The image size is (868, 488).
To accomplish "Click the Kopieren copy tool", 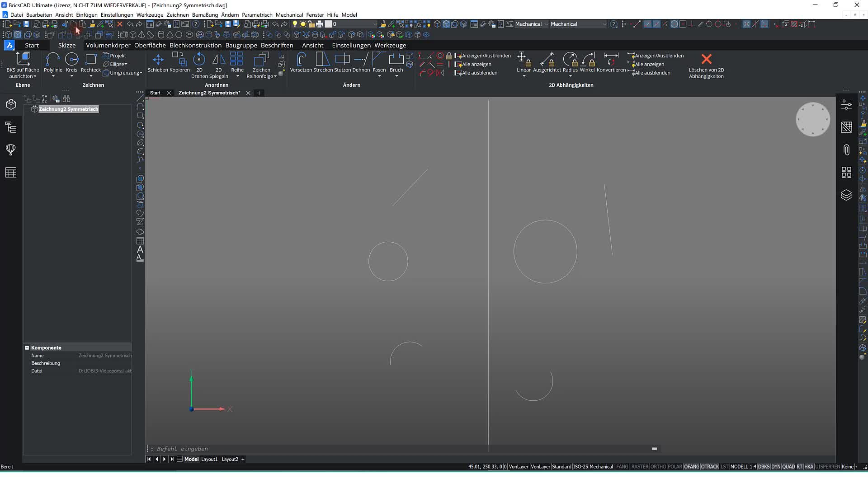I will pyautogui.click(x=179, y=63).
